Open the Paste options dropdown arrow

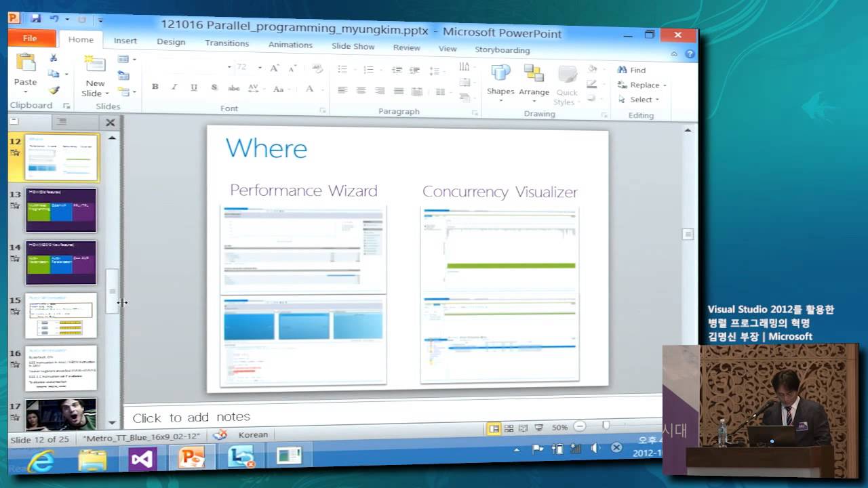(26, 93)
